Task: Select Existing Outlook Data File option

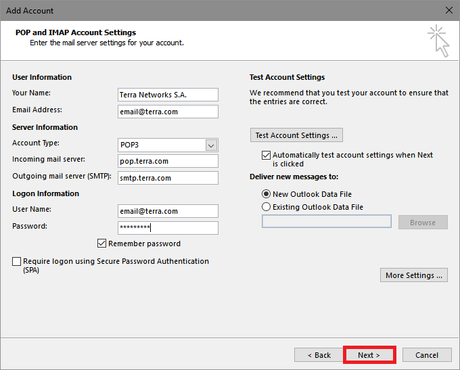Action: click(x=266, y=207)
